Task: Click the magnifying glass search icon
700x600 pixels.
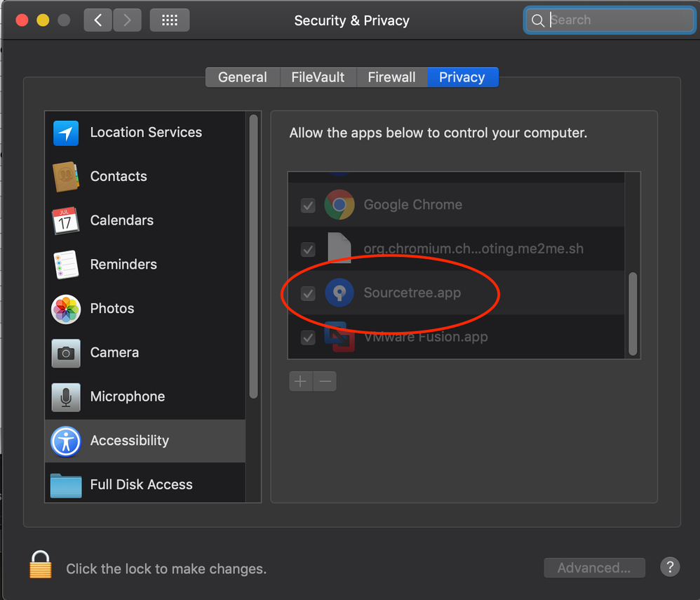Action: (x=538, y=20)
